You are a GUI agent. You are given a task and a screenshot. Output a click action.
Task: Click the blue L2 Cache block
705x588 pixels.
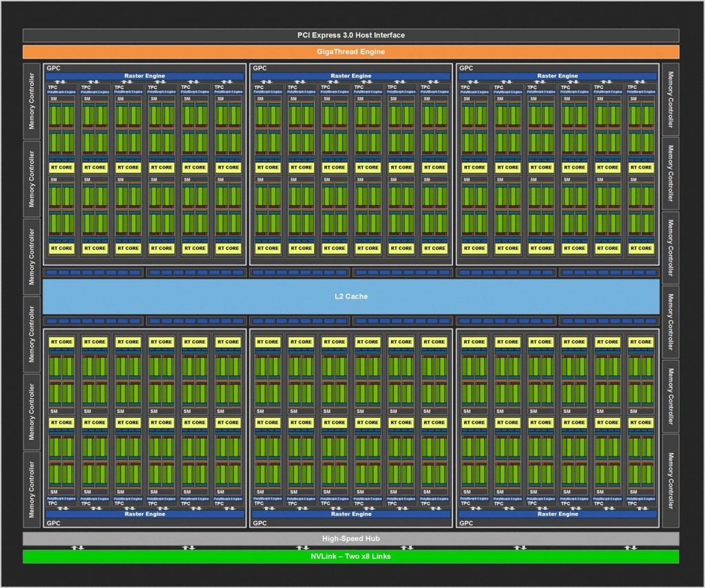pos(351,297)
